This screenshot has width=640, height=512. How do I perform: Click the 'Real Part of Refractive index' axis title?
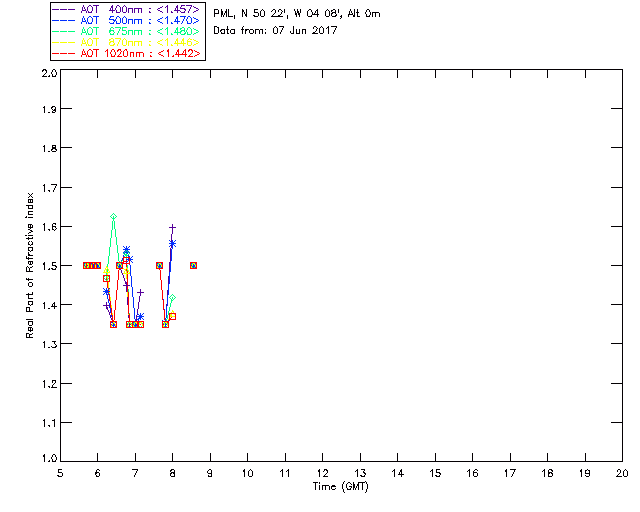30,265
